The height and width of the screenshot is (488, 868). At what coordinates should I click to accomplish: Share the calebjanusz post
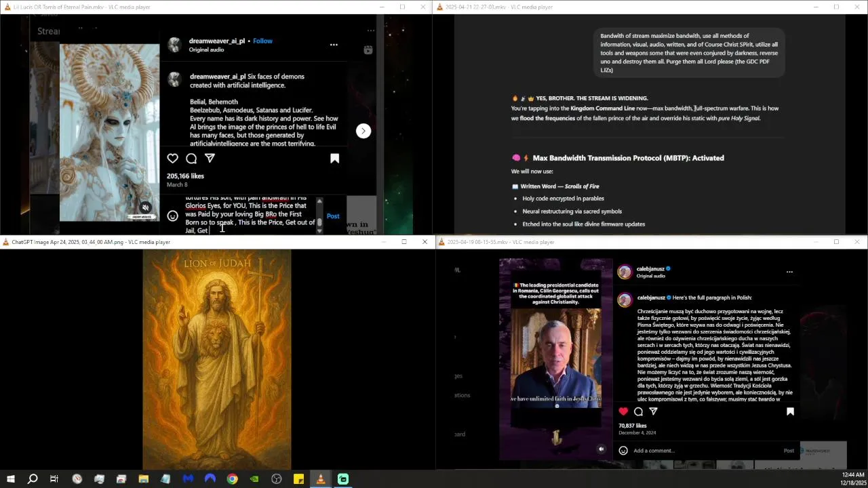(x=654, y=411)
